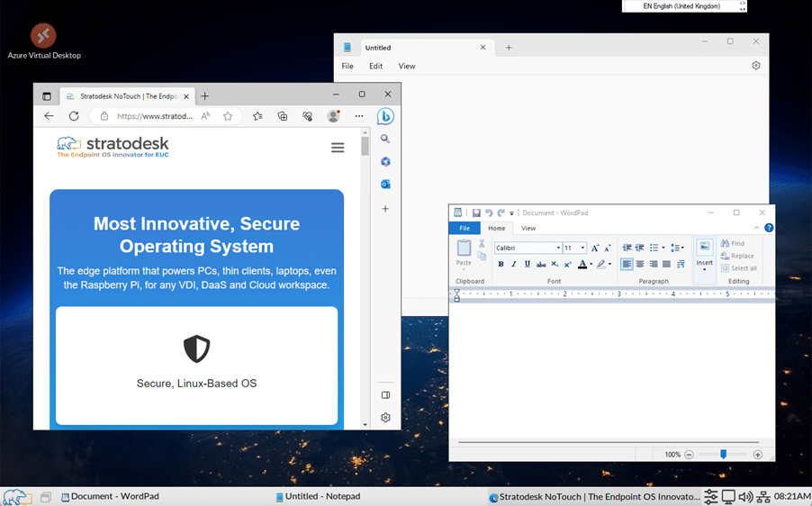The image size is (812, 506).
Task: Toggle Underline formatting in WordPad
Action: pyautogui.click(x=528, y=264)
